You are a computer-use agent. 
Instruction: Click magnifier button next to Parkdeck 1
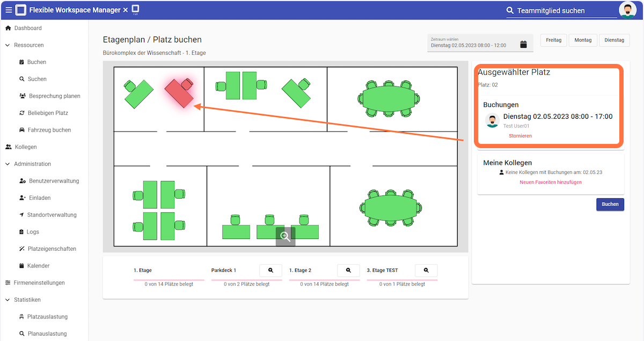(270, 271)
